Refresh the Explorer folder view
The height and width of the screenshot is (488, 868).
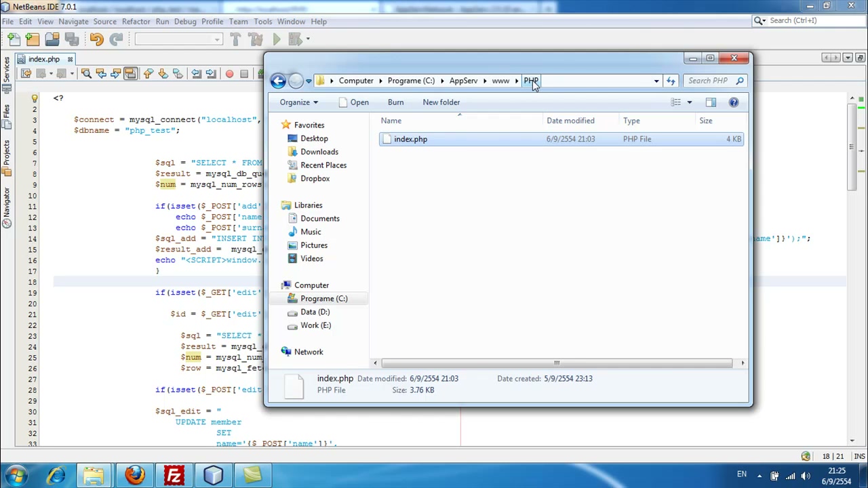(x=671, y=81)
